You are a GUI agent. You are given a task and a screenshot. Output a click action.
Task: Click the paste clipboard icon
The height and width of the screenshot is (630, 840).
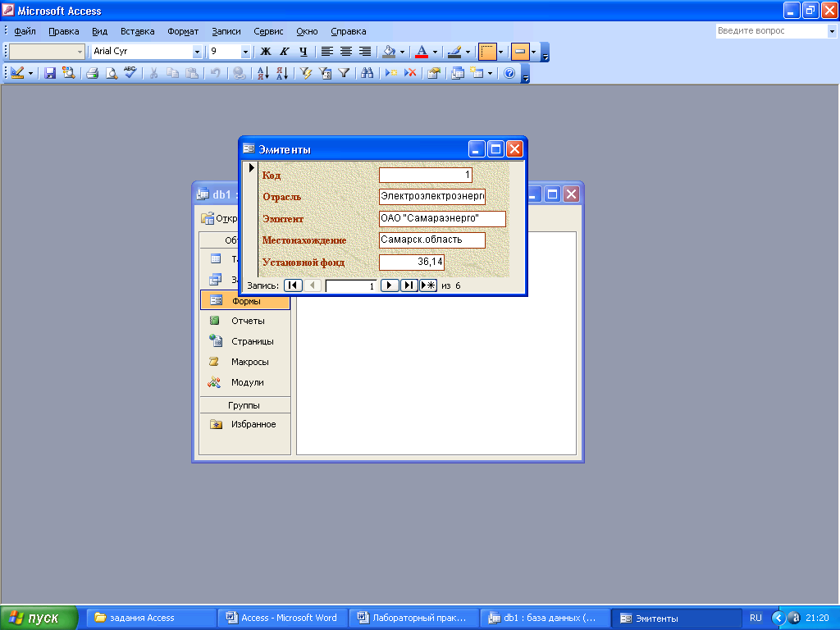pyautogui.click(x=191, y=73)
